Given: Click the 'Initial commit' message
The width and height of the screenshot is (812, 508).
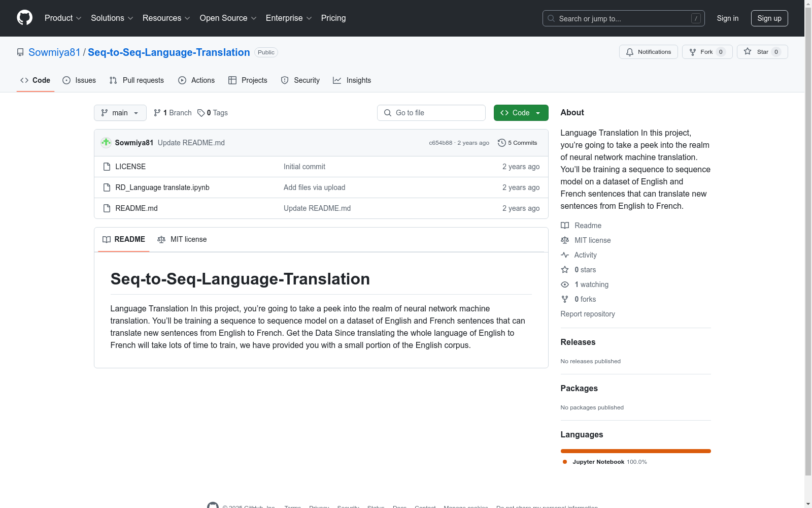Looking at the screenshot, I should [x=304, y=167].
